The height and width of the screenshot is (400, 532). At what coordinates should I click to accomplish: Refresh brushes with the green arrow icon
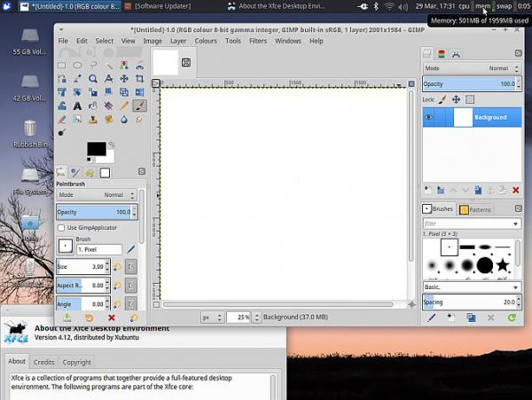pos(512,317)
